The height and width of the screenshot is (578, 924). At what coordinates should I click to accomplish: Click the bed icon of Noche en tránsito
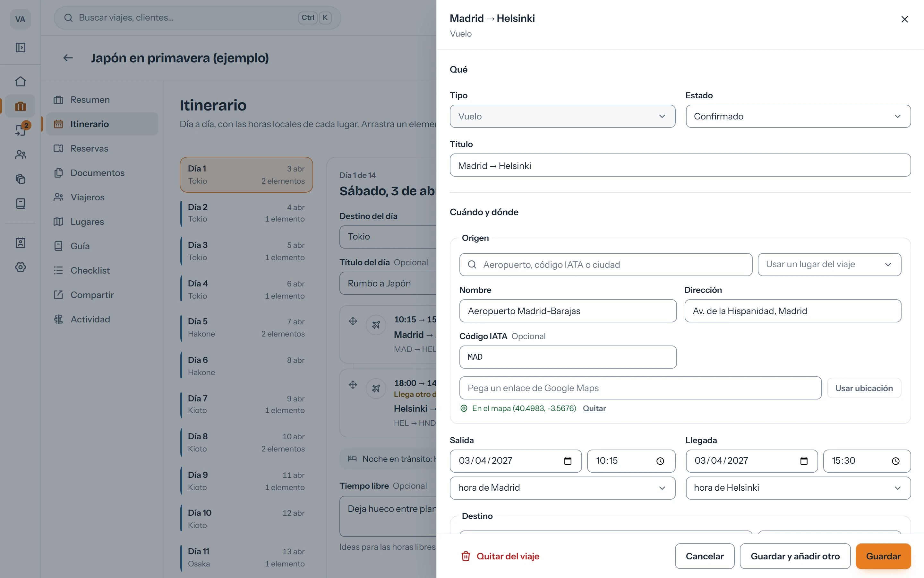point(352,459)
